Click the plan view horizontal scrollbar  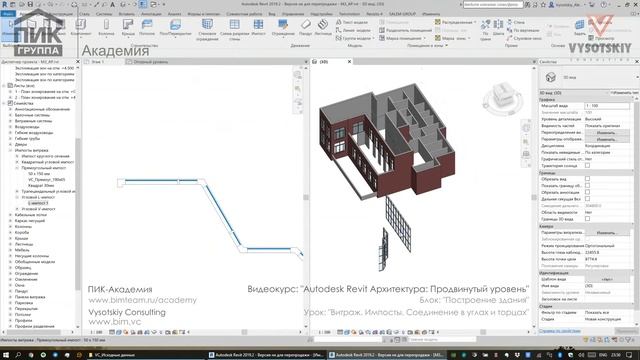[244, 332]
